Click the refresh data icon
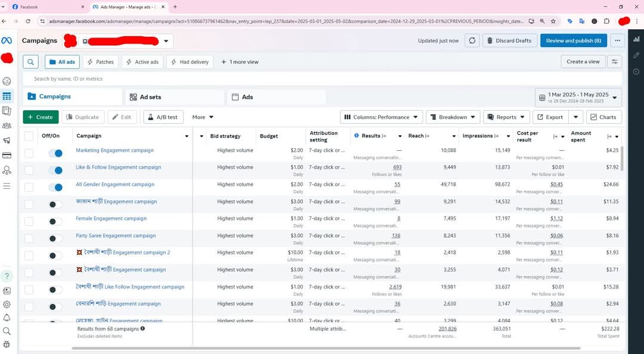 click(x=472, y=41)
